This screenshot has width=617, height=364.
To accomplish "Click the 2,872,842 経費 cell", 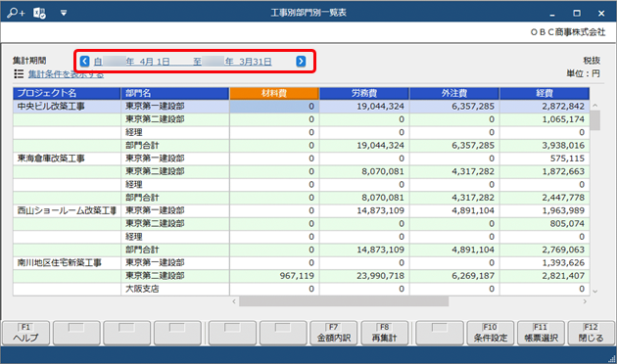I will (x=545, y=106).
